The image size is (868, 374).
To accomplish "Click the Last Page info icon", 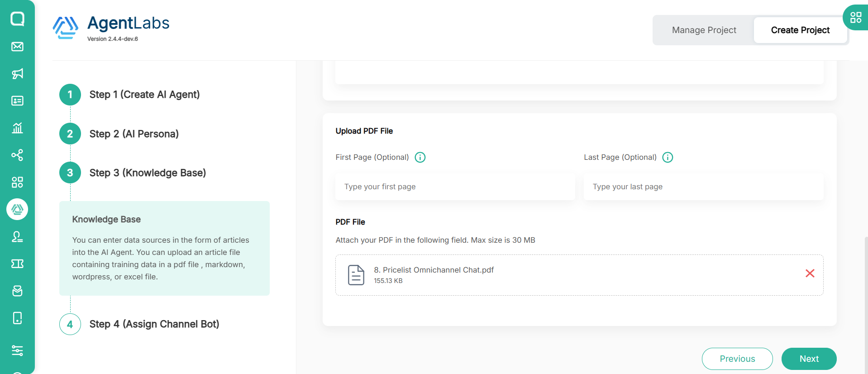I will point(668,157).
